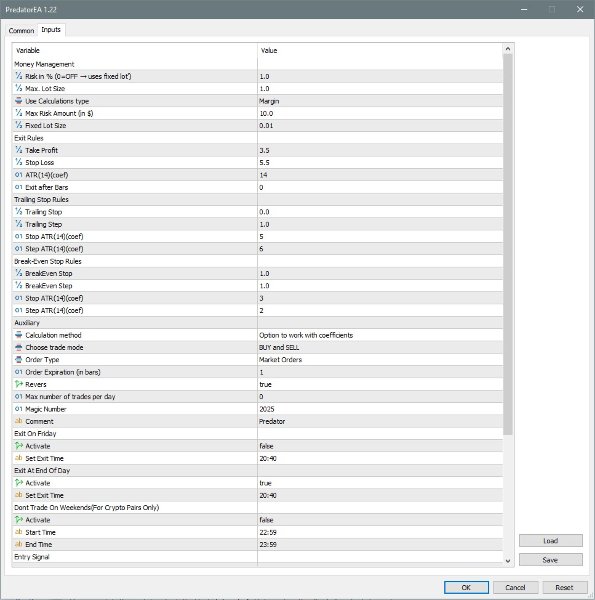Click the vertical scrollbar thumb of inputs list
This screenshot has width=595, height=600.
tap(508, 244)
